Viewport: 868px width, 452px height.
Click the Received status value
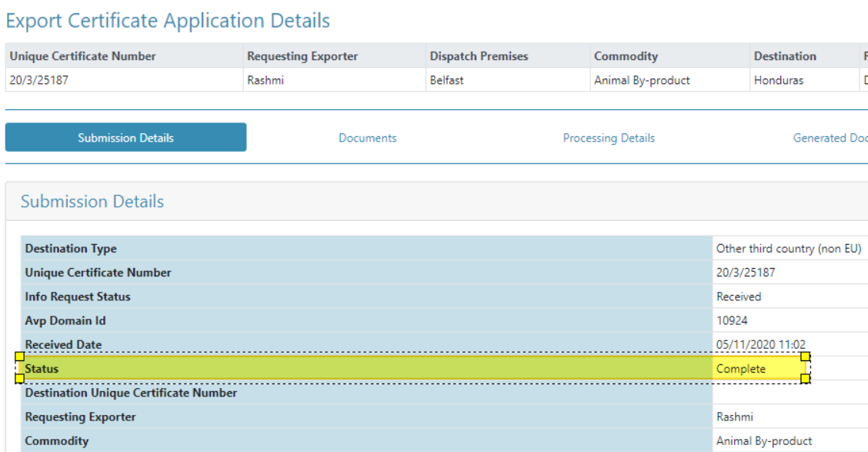coord(739,296)
